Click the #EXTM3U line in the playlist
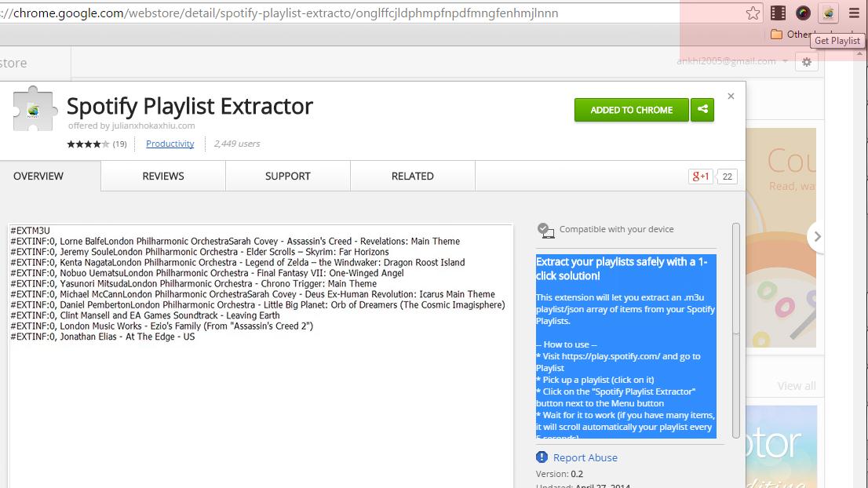This screenshot has height=488, width=868. coord(30,231)
